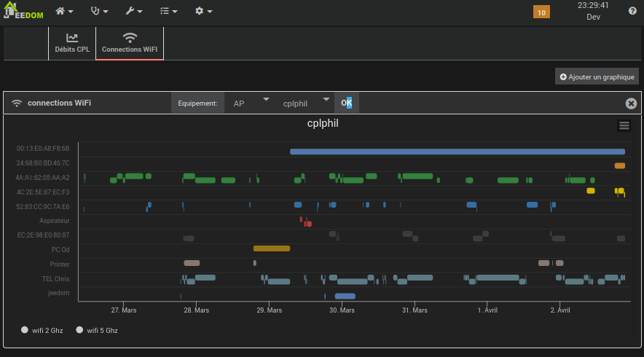Open the home menu in navbar
The width and height of the screenshot is (644, 357).
64,12
